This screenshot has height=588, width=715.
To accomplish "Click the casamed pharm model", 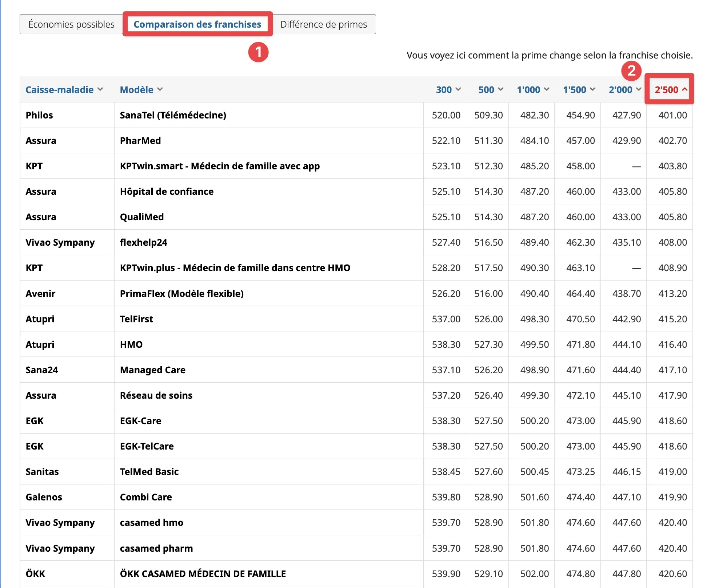I will point(156,548).
